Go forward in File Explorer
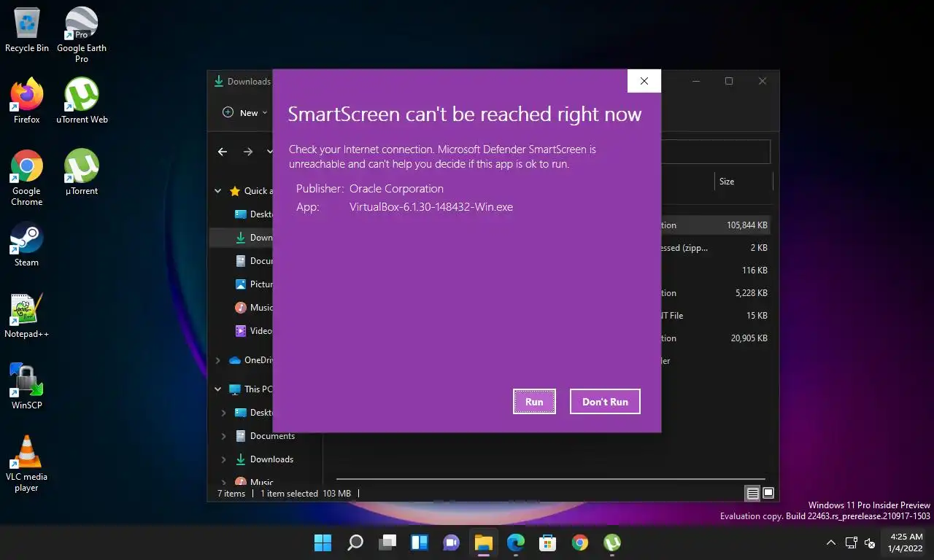The height and width of the screenshot is (560, 934). pyautogui.click(x=248, y=152)
